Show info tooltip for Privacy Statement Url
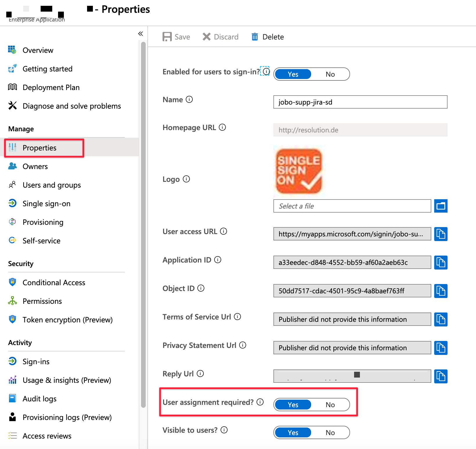The height and width of the screenshot is (449, 476). click(x=243, y=345)
